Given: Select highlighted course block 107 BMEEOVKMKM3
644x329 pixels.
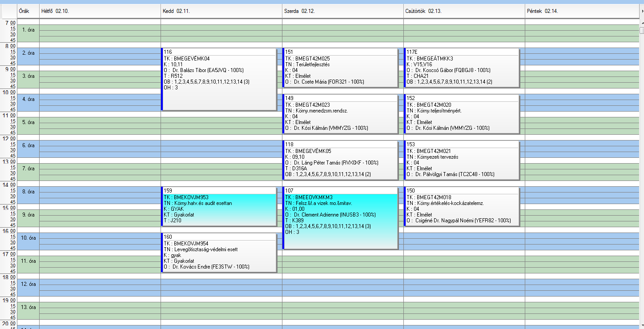Looking at the screenshot, I should pos(340,218).
